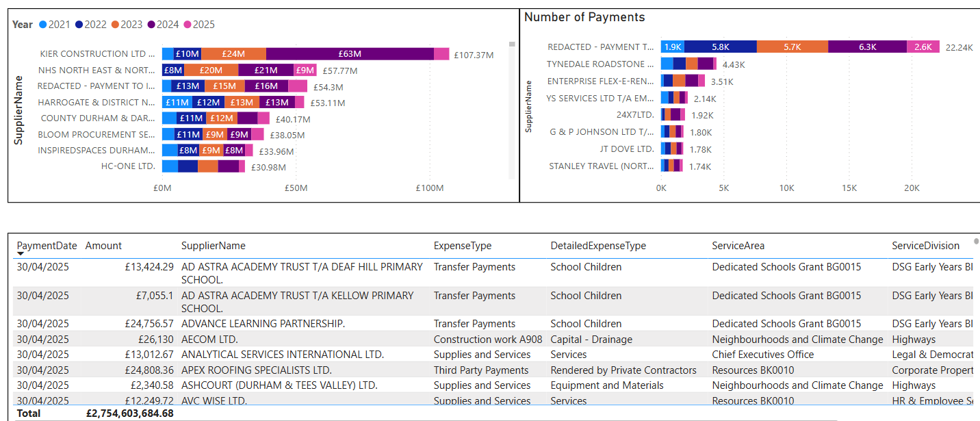Screen dimensions: 980x421
Task: Click the DetailedExpenseType column header
Action: click(598, 246)
